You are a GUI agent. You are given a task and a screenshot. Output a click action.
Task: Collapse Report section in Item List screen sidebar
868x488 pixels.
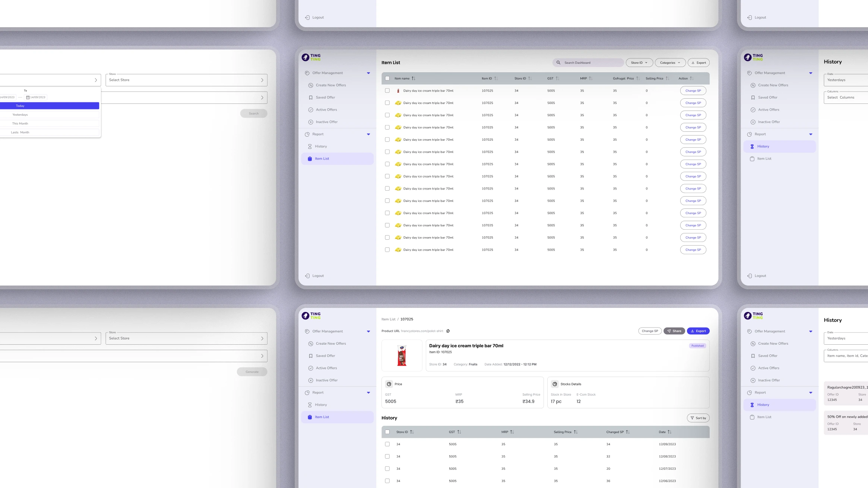pos(368,134)
